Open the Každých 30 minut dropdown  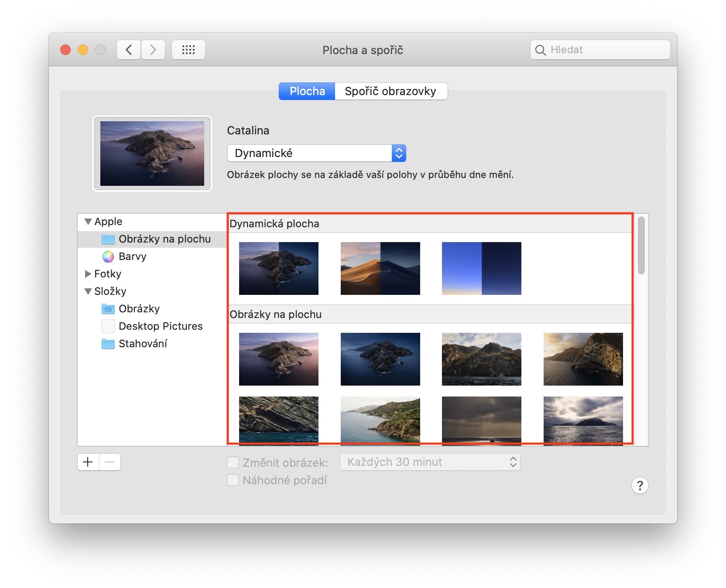pos(430,462)
